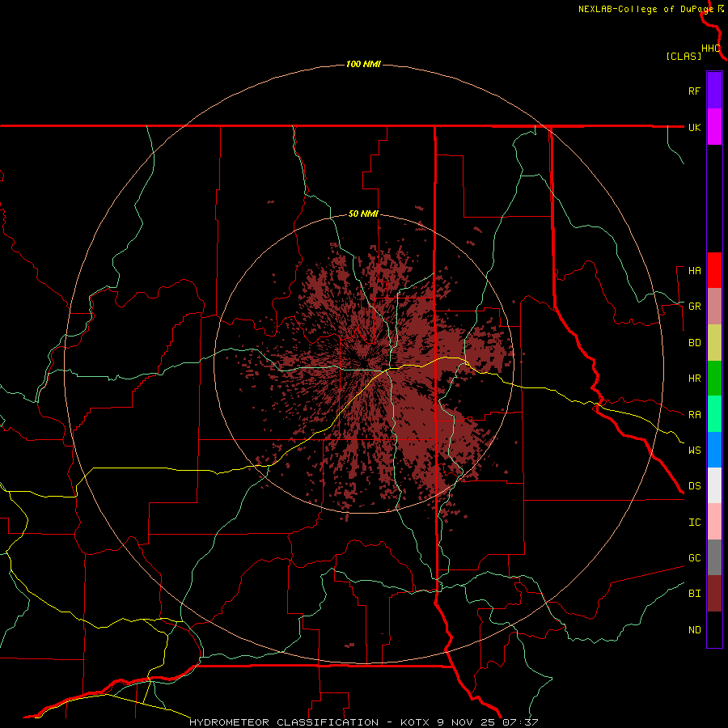This screenshot has width=728, height=728.
Task: Click the HR legend label
Action: (x=694, y=379)
